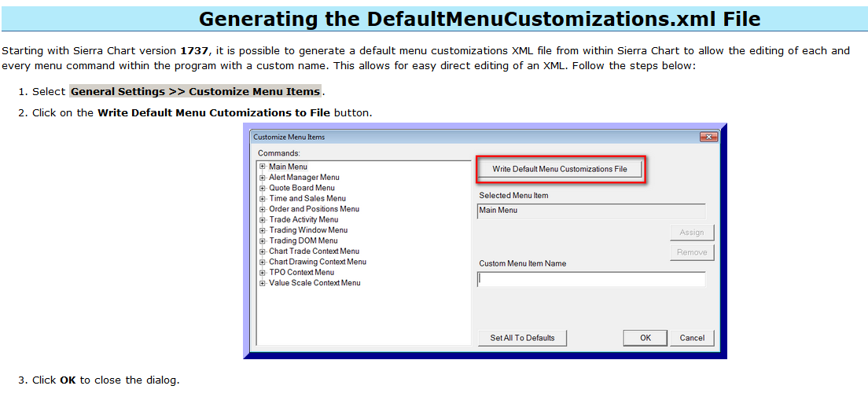This screenshot has height=393, width=868.
Task: Click the Cancel button
Action: (692, 338)
